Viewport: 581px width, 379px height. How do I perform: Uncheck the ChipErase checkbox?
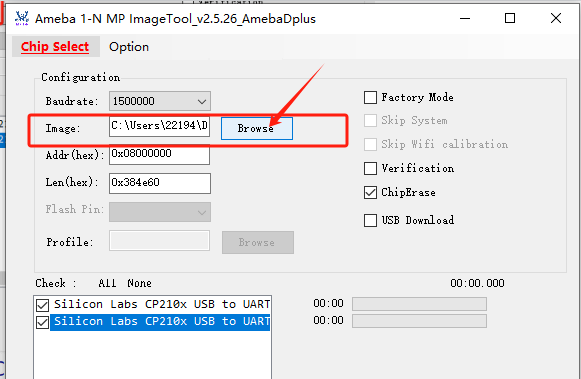point(370,192)
